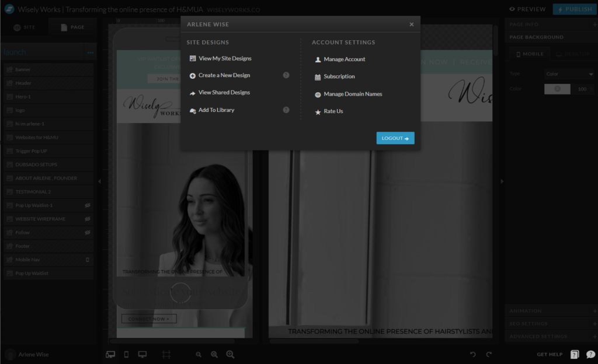Select Websites for H&MU section

[x=48, y=138]
